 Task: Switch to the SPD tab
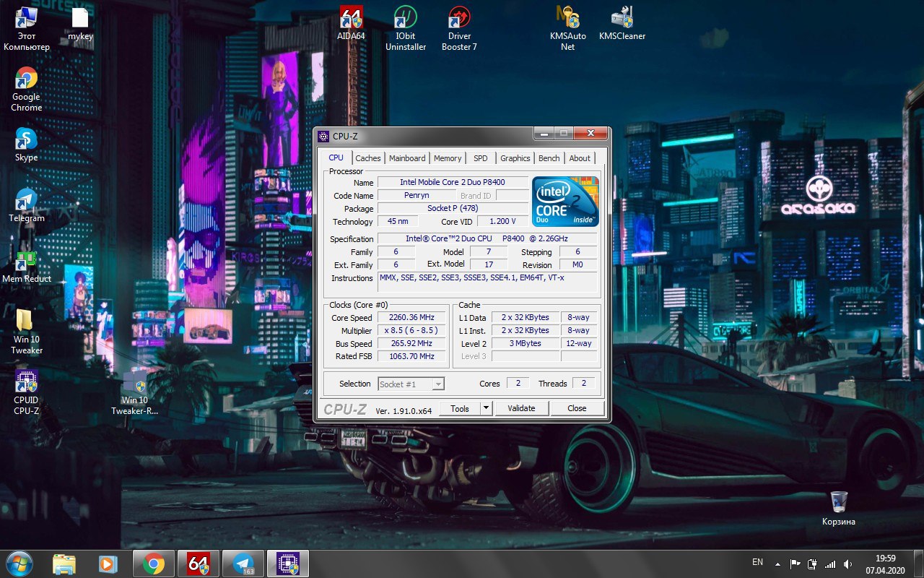tap(481, 158)
